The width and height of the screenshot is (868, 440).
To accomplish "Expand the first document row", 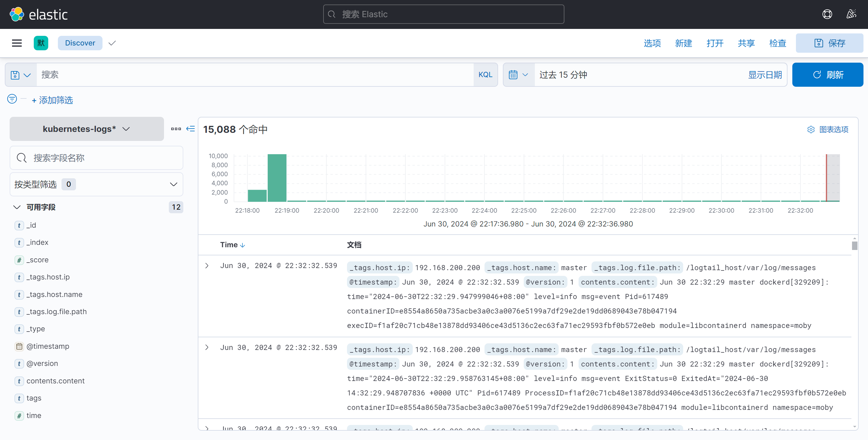I will (x=207, y=266).
